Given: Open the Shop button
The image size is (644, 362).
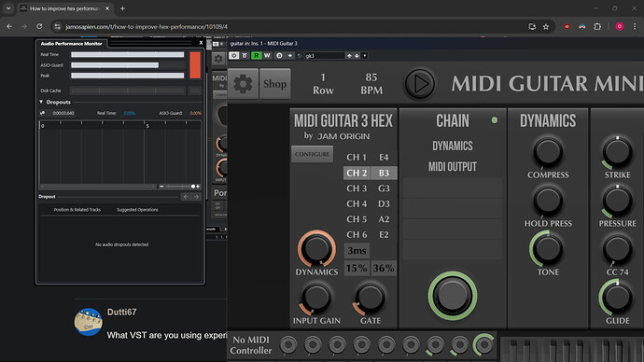Looking at the screenshot, I should [x=274, y=84].
